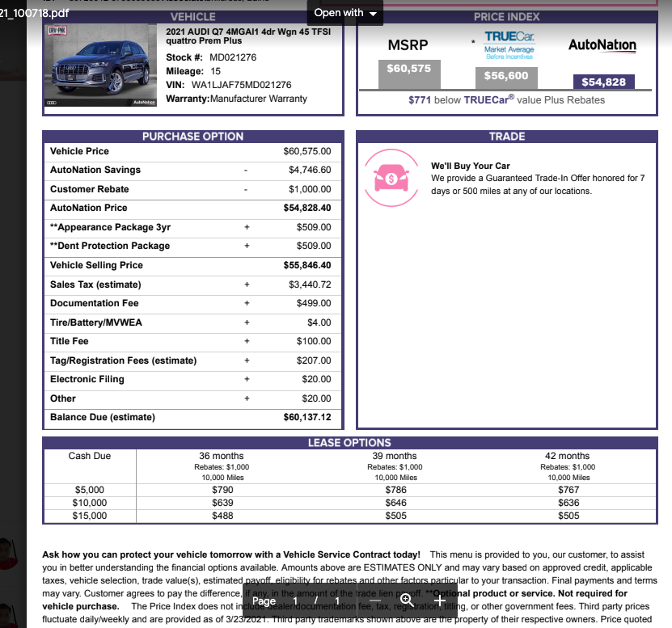The image size is (672, 628).
Task: Click the Vehicle Price value $60,575.00
Action: [x=306, y=151]
